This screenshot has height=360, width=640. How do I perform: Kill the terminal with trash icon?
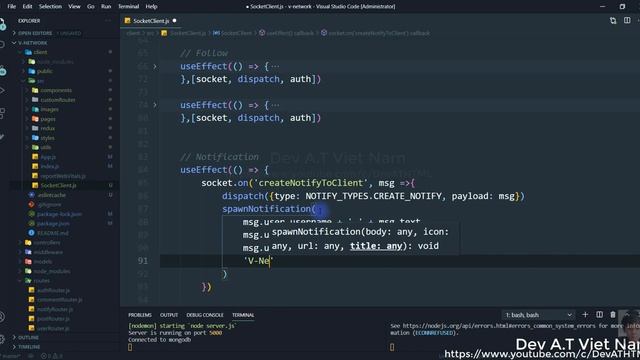point(613,315)
